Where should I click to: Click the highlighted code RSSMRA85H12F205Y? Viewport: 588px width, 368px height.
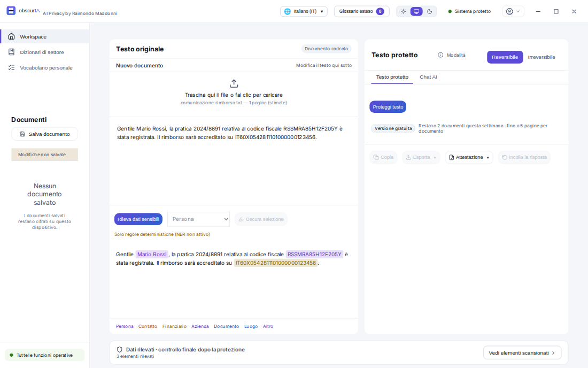[x=314, y=254]
